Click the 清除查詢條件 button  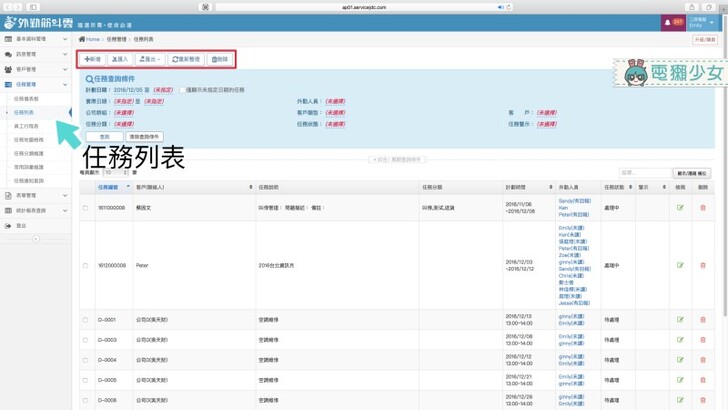click(144, 136)
